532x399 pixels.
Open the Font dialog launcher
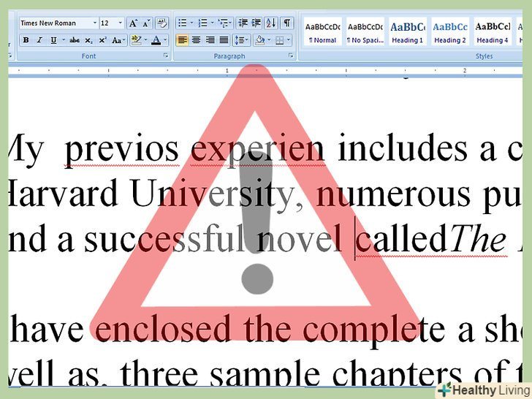coord(166,56)
